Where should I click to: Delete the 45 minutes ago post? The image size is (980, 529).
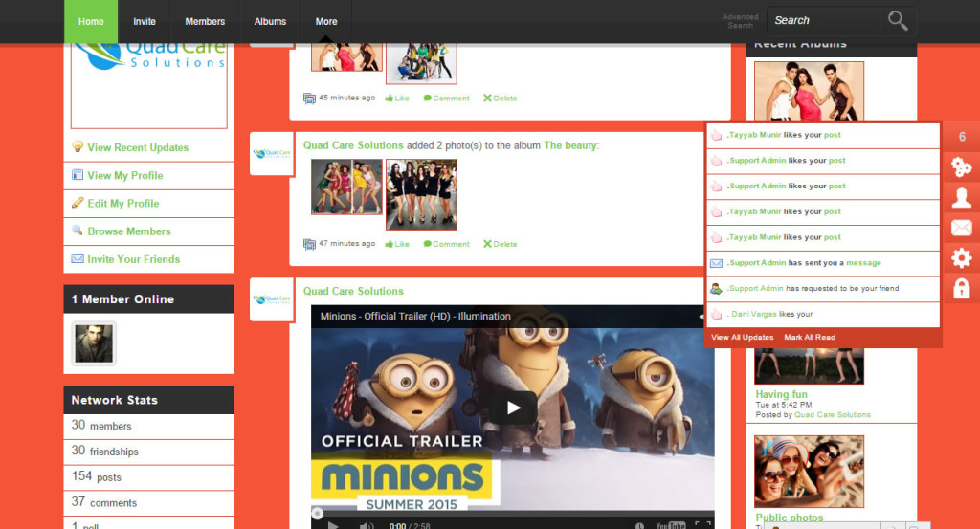point(500,99)
